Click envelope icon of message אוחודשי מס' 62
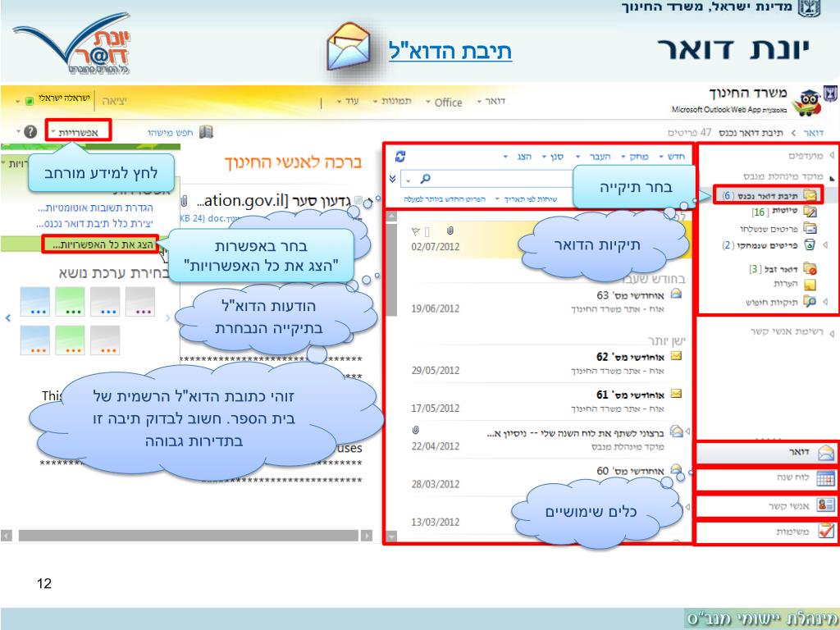The image size is (840, 630). click(x=676, y=356)
